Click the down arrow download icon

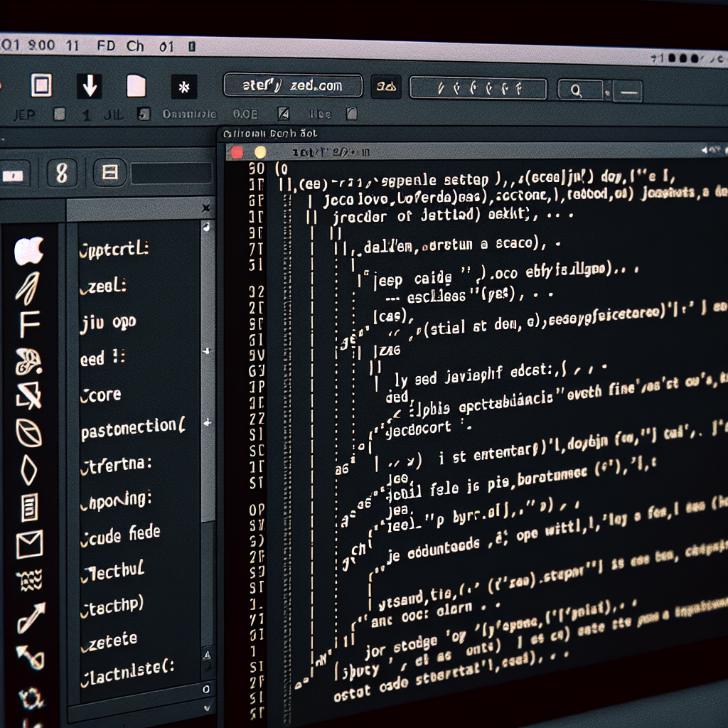tap(90, 87)
